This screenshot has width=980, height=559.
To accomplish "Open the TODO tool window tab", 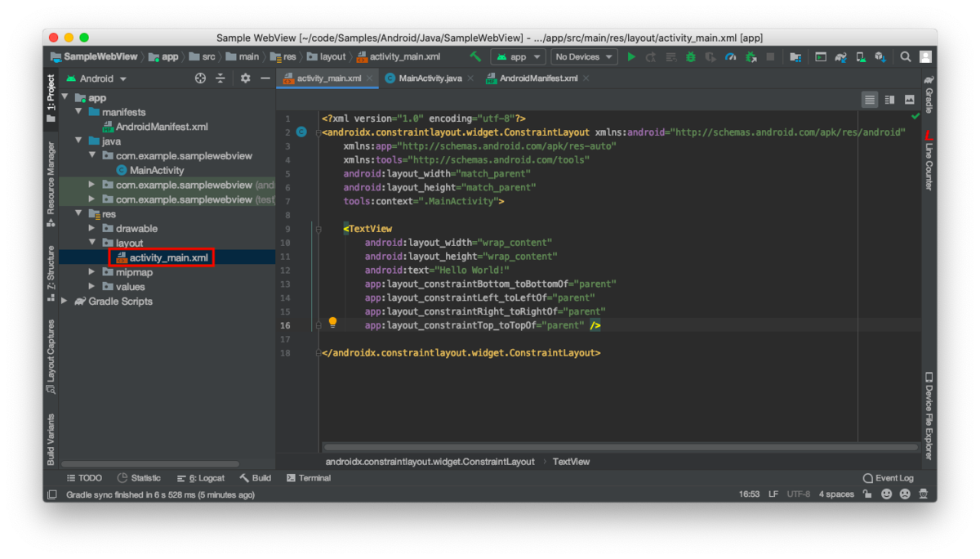I will click(84, 478).
